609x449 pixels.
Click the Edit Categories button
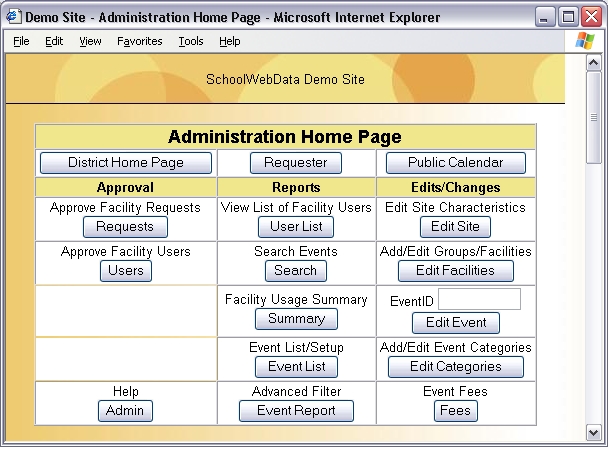pos(456,367)
